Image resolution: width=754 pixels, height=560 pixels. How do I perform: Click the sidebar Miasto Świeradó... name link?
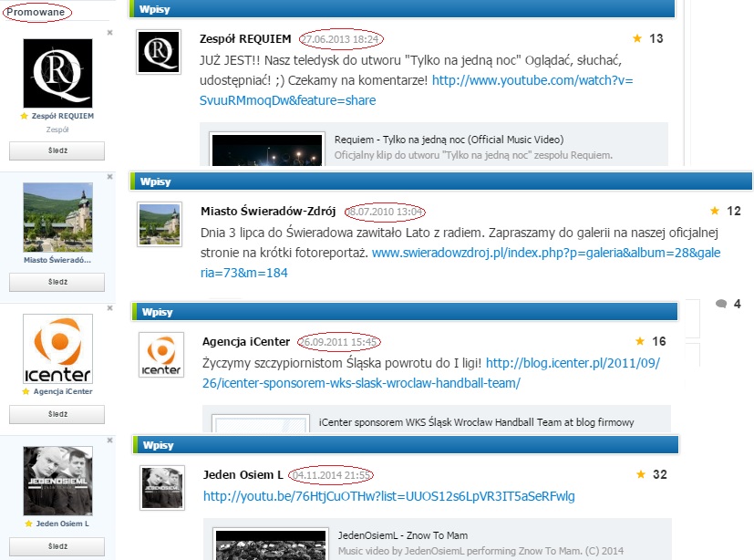(57, 260)
